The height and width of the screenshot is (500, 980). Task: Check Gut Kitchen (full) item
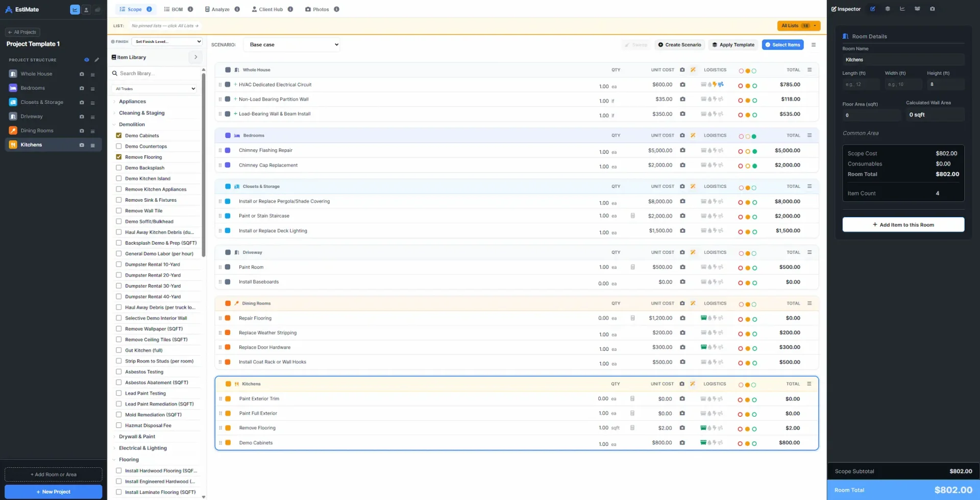click(119, 350)
